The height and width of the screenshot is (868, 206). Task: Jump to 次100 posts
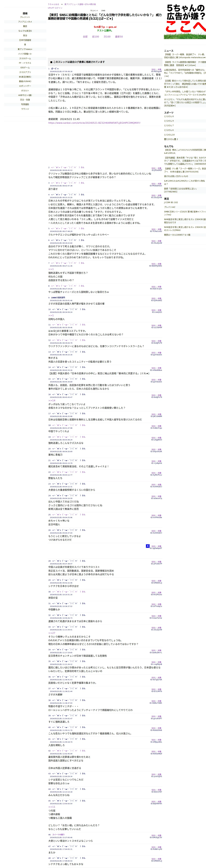click(107, 37)
